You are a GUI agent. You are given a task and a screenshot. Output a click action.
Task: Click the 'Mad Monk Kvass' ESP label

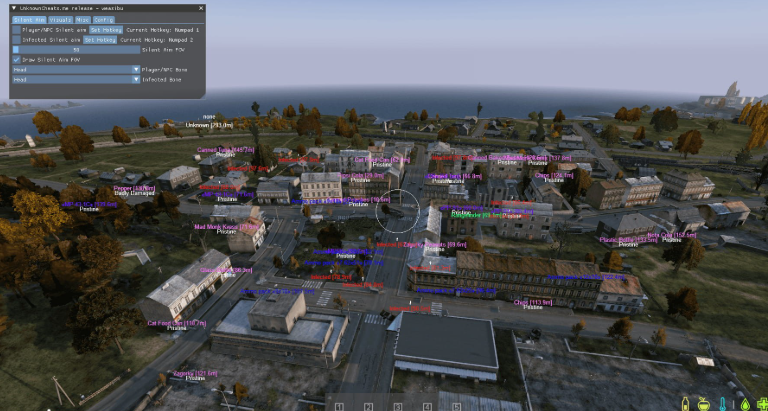point(226,227)
